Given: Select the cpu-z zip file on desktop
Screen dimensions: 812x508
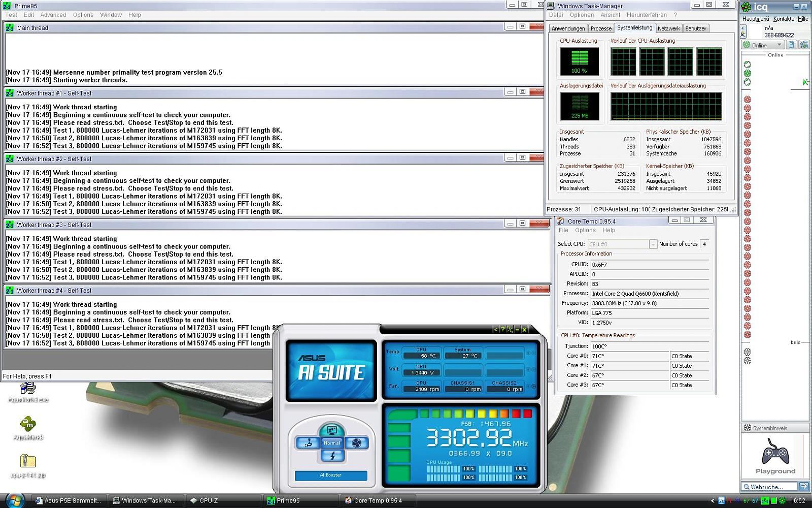Looking at the screenshot, I should pyautogui.click(x=28, y=466).
